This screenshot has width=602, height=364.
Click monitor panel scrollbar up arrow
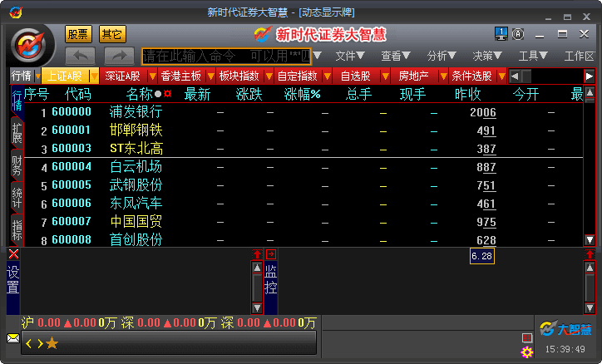pos(590,268)
